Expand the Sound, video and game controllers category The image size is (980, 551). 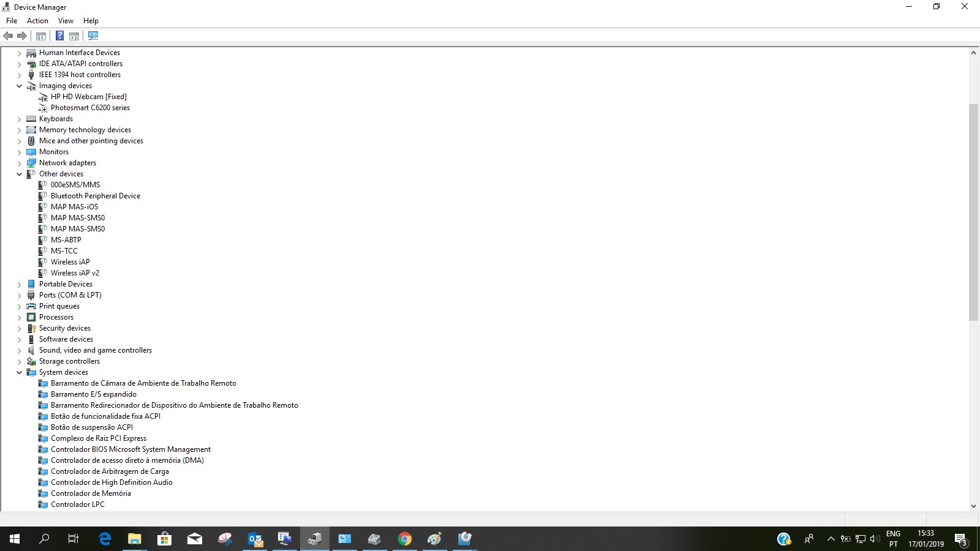(x=19, y=350)
